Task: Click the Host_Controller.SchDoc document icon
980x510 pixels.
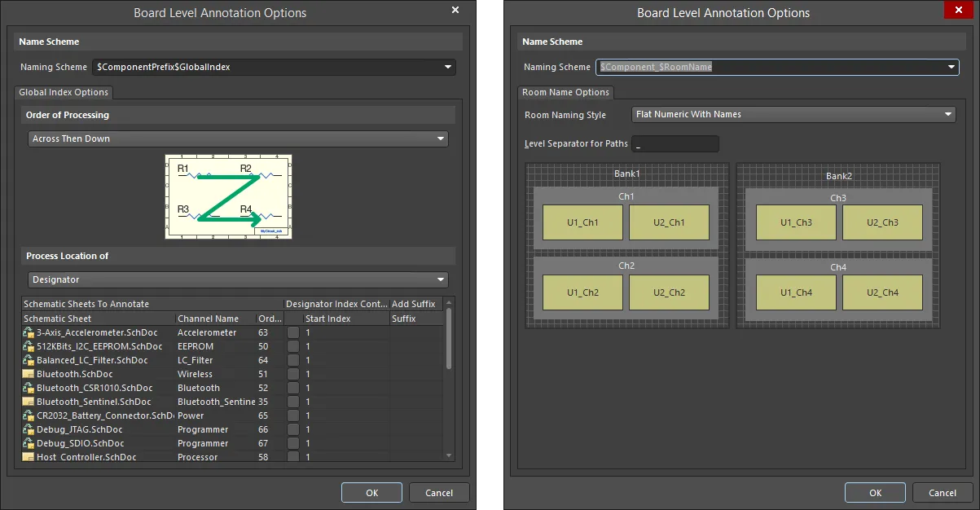Action: tap(28, 457)
